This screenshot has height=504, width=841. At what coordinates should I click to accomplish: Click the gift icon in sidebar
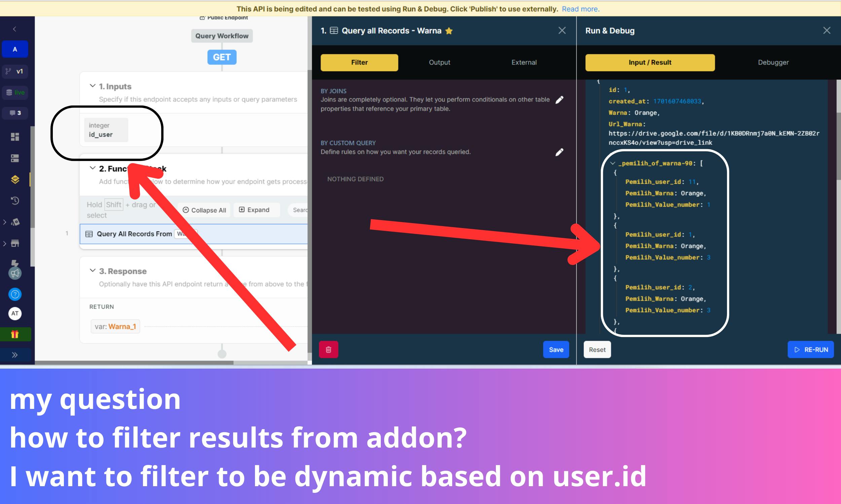pos(14,334)
